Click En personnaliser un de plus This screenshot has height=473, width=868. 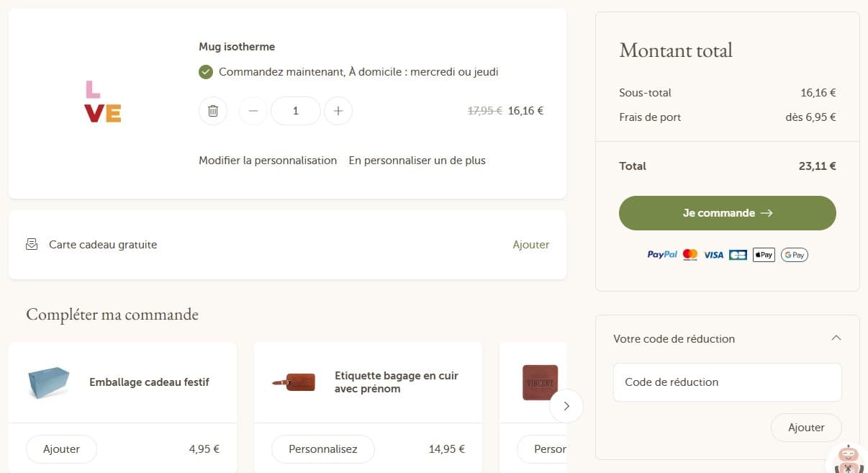pos(417,161)
